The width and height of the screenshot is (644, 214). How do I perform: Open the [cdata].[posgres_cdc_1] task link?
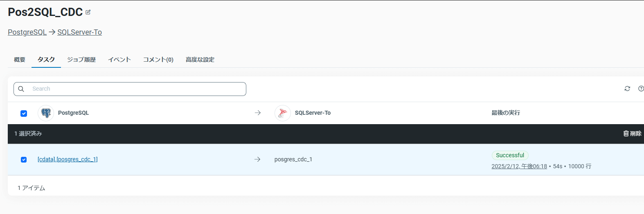68,159
